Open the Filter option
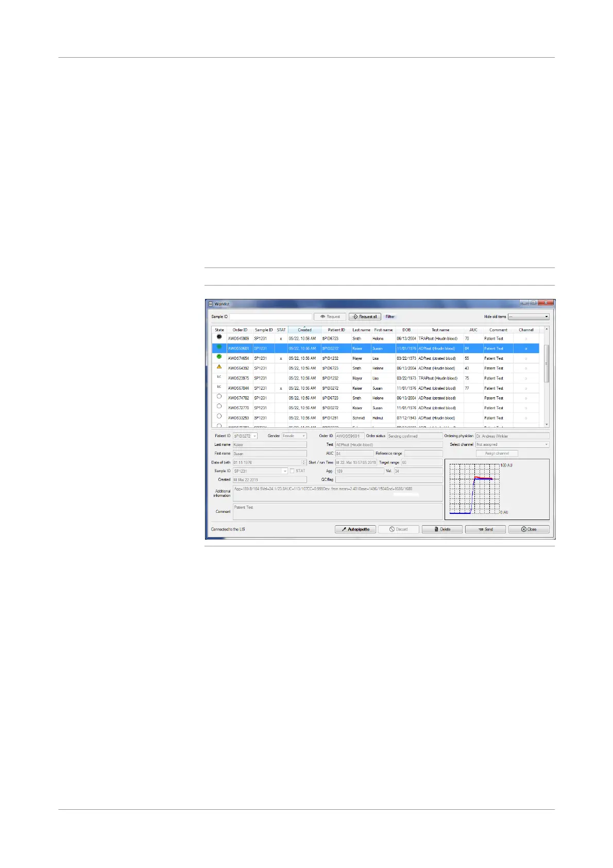This screenshot has width=613, height=868. coord(390,316)
